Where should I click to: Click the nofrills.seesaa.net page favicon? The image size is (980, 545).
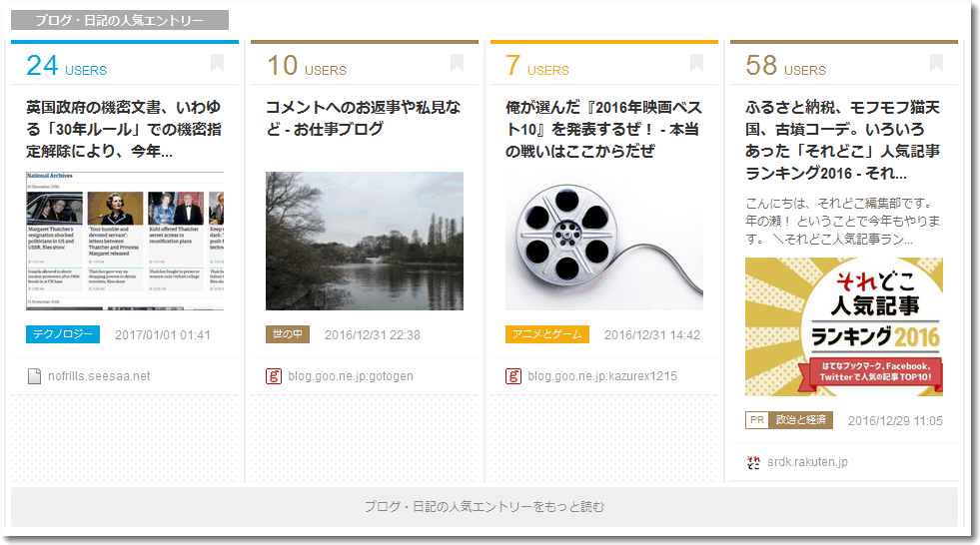[x=34, y=376]
